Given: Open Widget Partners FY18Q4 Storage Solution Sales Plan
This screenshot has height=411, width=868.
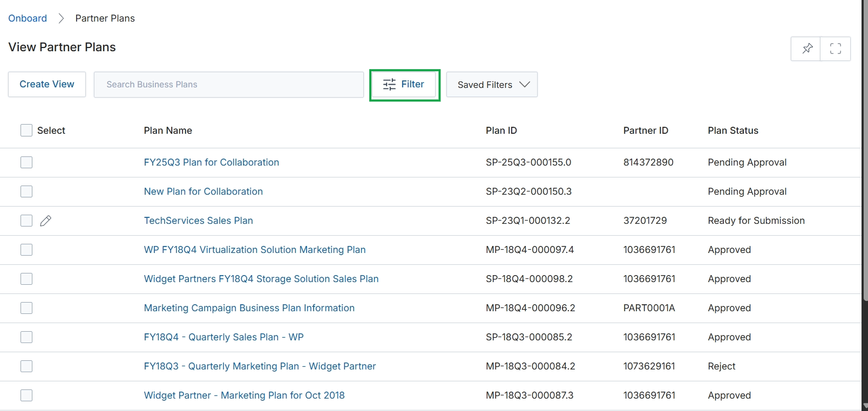Looking at the screenshot, I should click(x=261, y=279).
